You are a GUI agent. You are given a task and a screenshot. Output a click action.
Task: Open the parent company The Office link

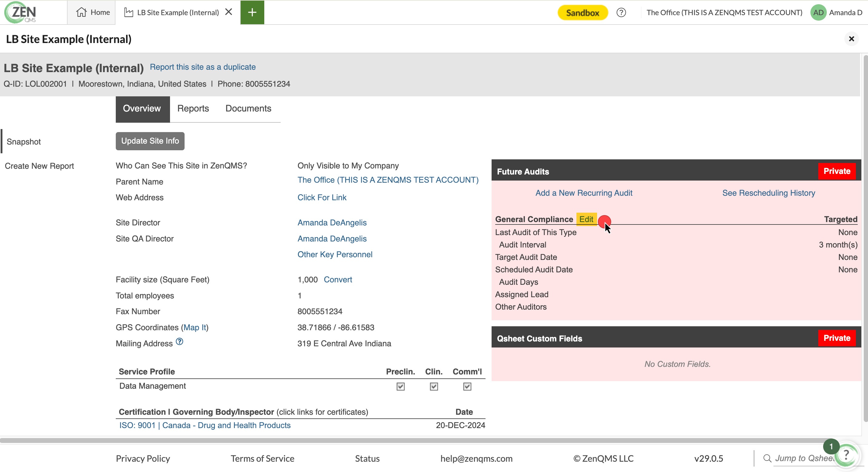click(x=388, y=180)
